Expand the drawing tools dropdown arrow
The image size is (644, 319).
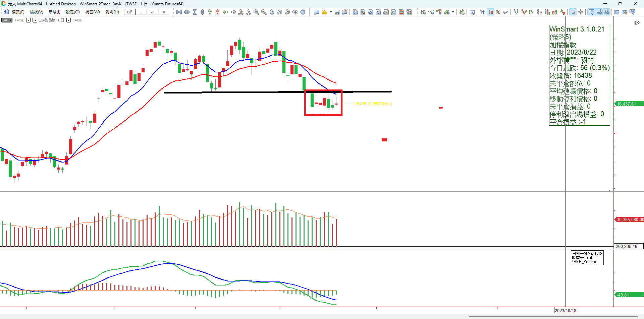pos(453,12)
